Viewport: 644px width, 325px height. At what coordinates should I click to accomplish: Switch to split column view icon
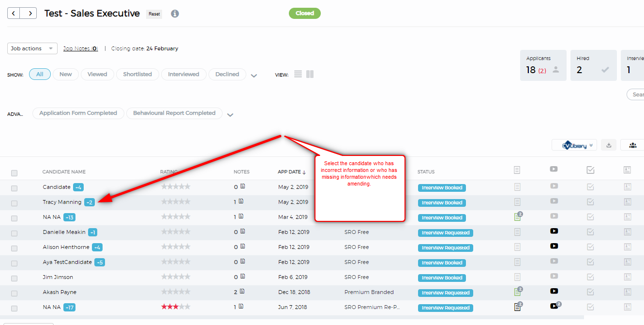310,74
